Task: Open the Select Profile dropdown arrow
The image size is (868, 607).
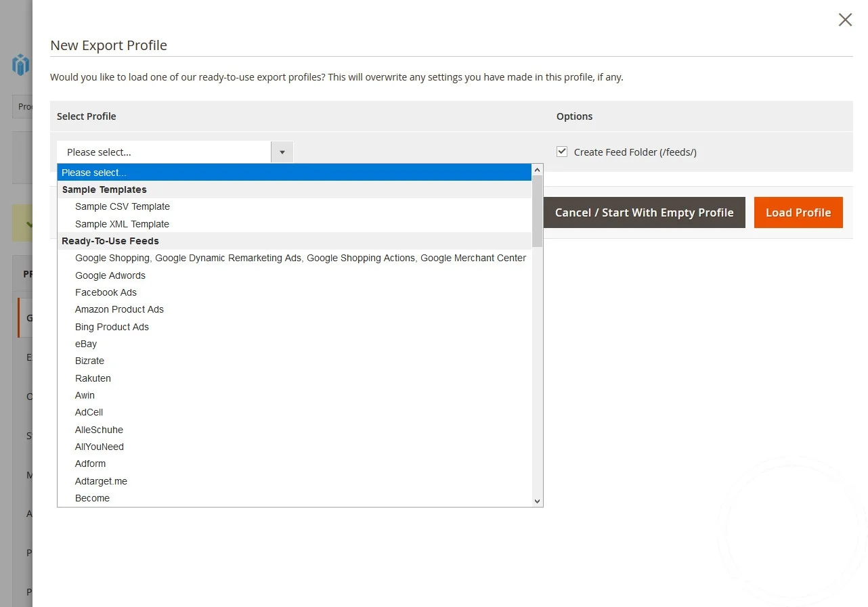Action: point(282,152)
